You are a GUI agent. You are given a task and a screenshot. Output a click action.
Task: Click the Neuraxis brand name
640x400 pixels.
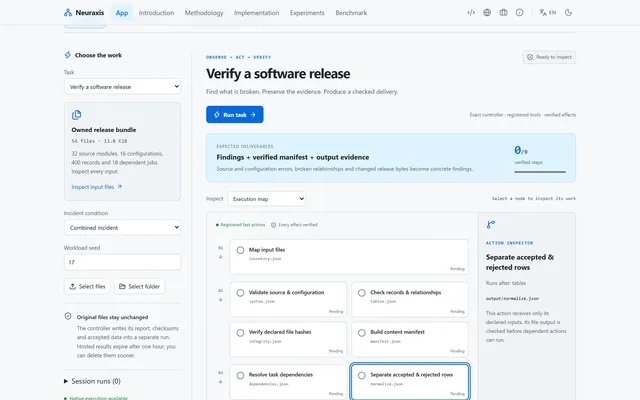90,13
